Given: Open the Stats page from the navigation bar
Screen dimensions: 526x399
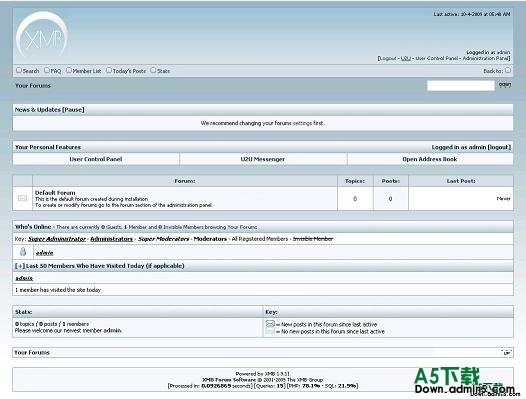Looking at the screenshot, I should coord(163,71).
